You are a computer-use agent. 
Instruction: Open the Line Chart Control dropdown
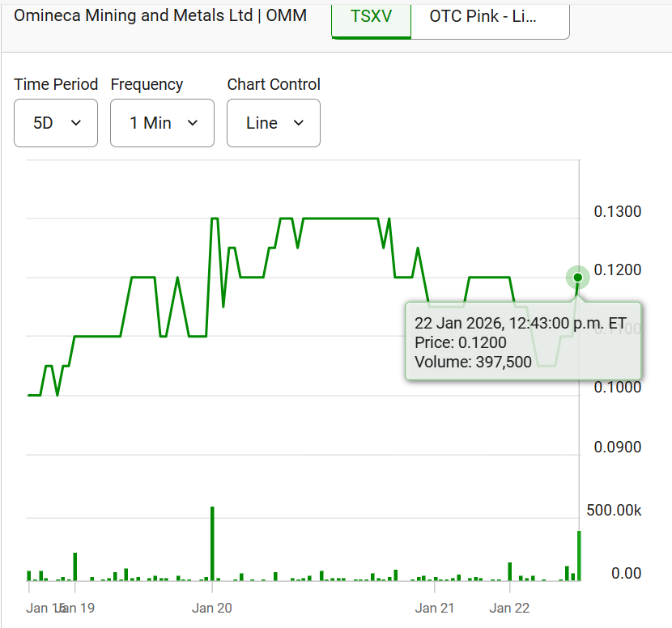coord(274,123)
